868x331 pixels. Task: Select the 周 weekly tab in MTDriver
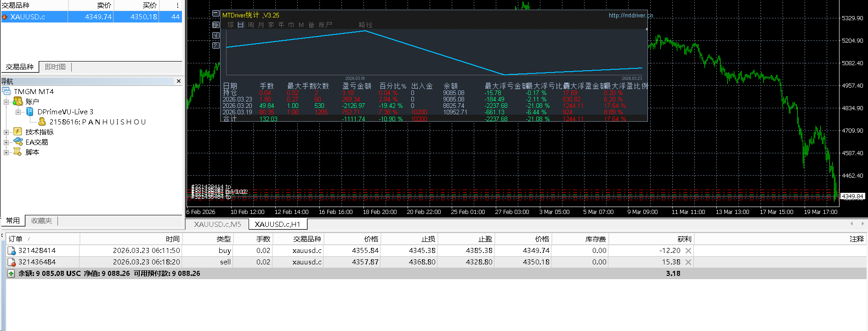coord(251,25)
